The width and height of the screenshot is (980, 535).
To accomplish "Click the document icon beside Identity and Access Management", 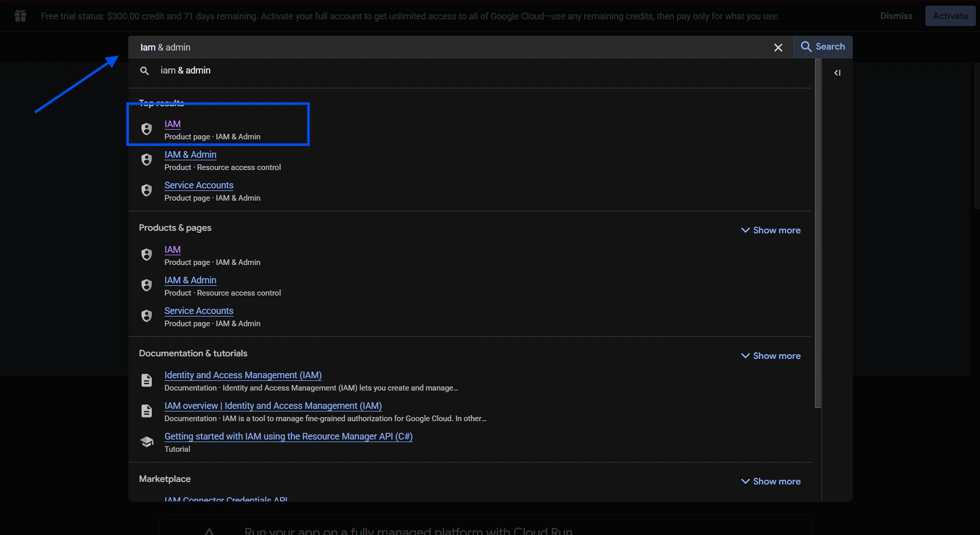I will [147, 380].
